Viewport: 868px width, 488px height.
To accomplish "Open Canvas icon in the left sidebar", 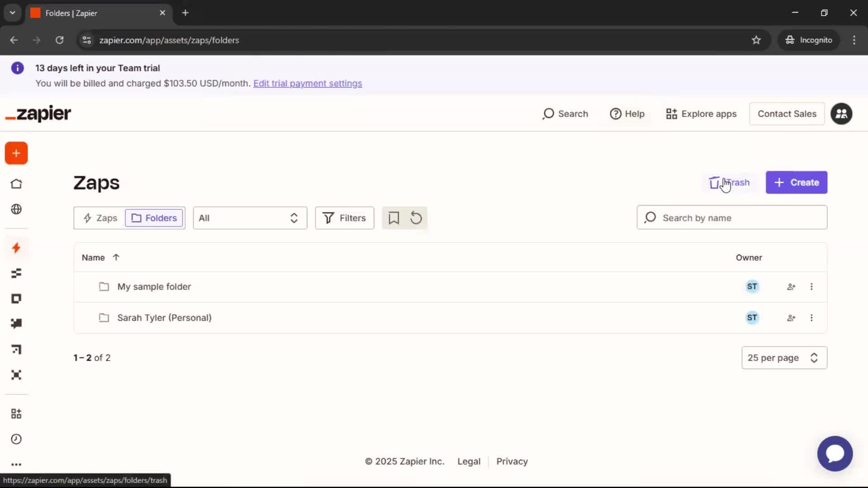I will [16, 349].
